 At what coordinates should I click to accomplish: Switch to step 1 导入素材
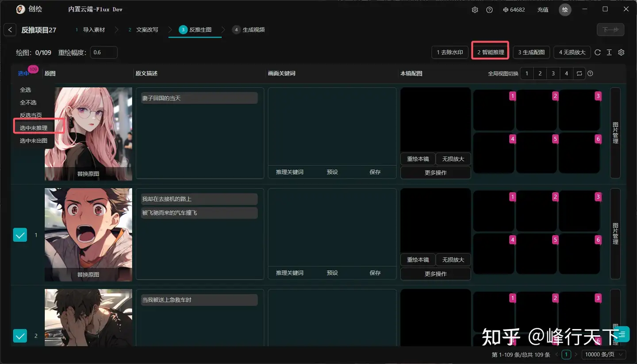[90, 30]
